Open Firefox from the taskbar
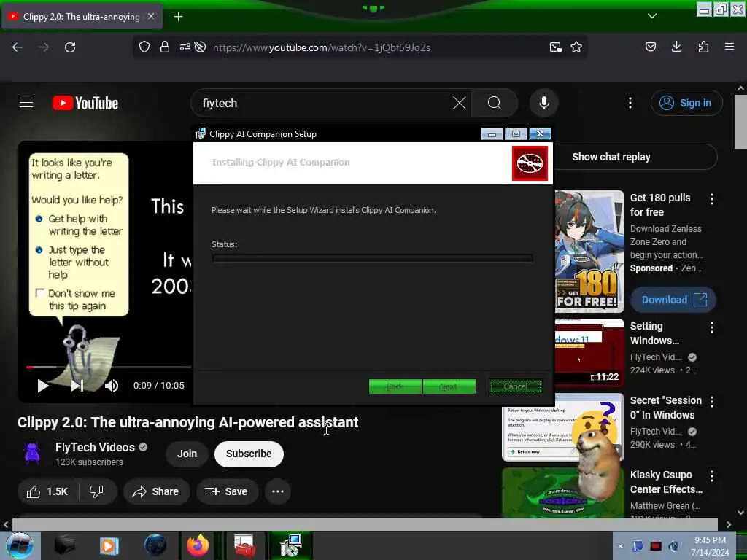This screenshot has width=747, height=560. tap(197, 545)
